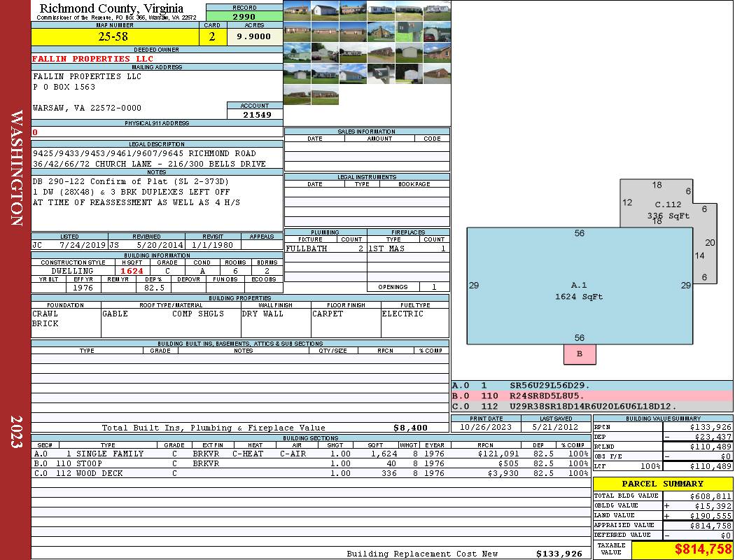Image resolution: width=735 pixels, height=560 pixels.
Task: Click the fireplace OPENINGS count field
Action: 435,287
